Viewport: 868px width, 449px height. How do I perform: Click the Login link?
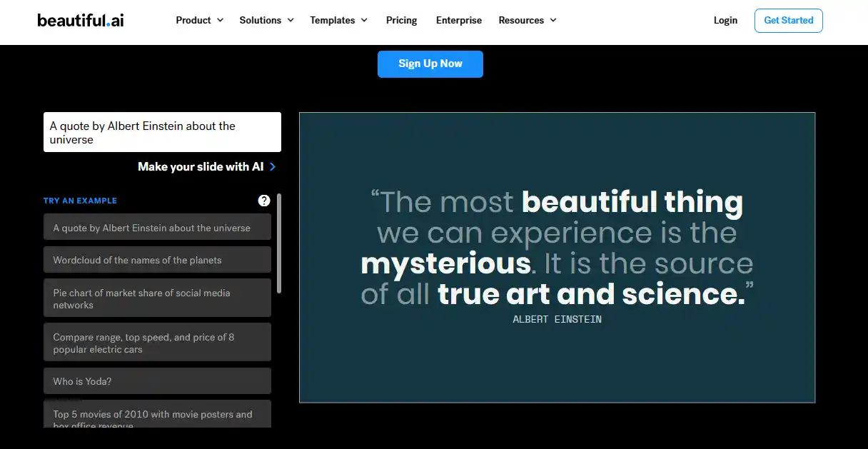[725, 20]
